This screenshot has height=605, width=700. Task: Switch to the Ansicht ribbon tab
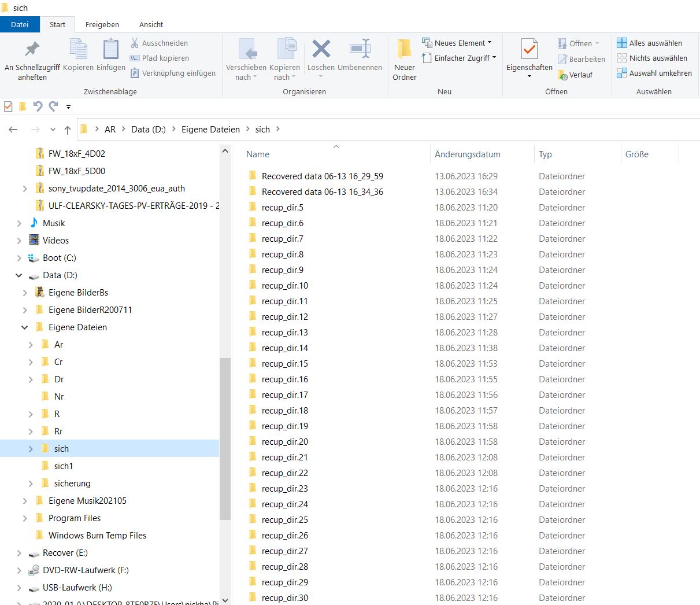click(x=151, y=24)
